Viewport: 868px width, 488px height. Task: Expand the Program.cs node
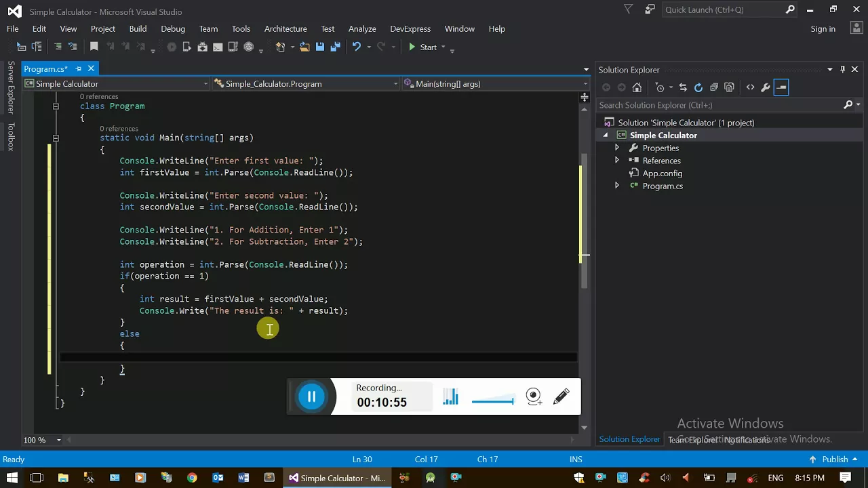(616, 186)
